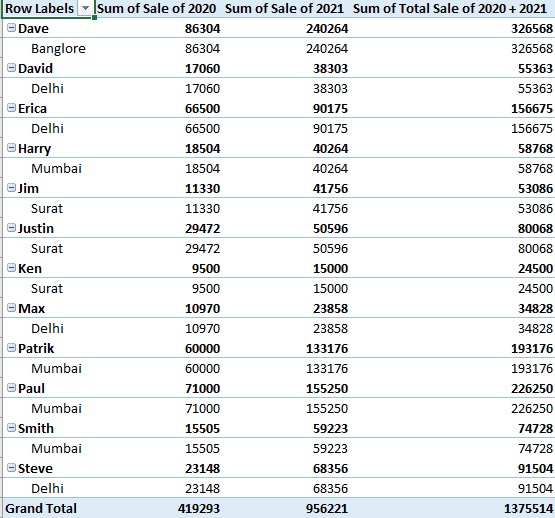Select the Surat cell under Justin
This screenshot has height=518, width=555.
(x=47, y=249)
